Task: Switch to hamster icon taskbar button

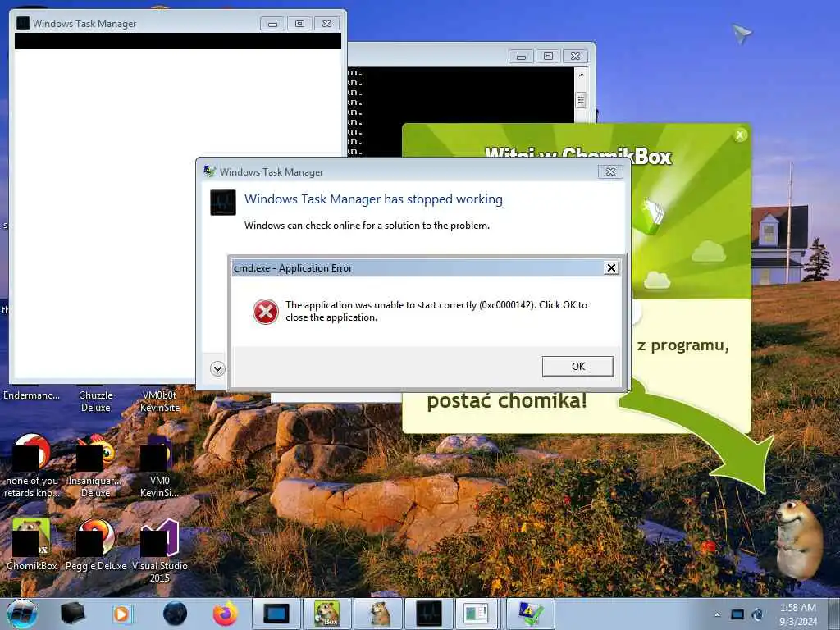Action: (379, 614)
